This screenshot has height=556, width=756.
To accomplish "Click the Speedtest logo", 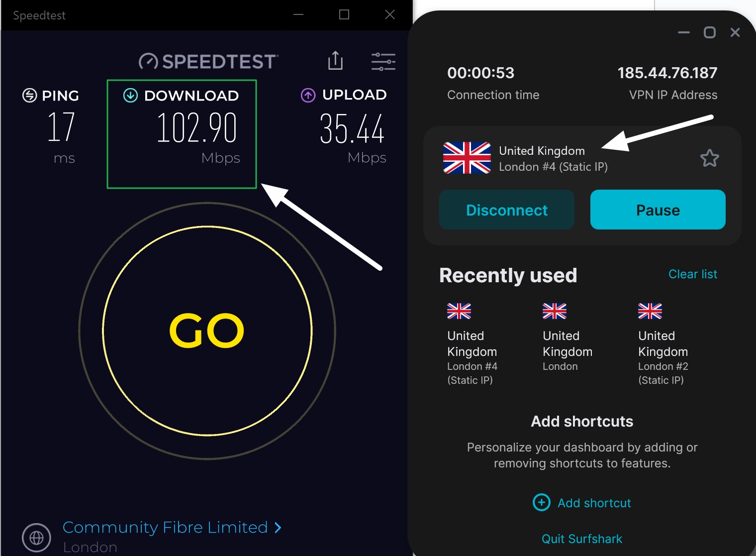I will 206,61.
